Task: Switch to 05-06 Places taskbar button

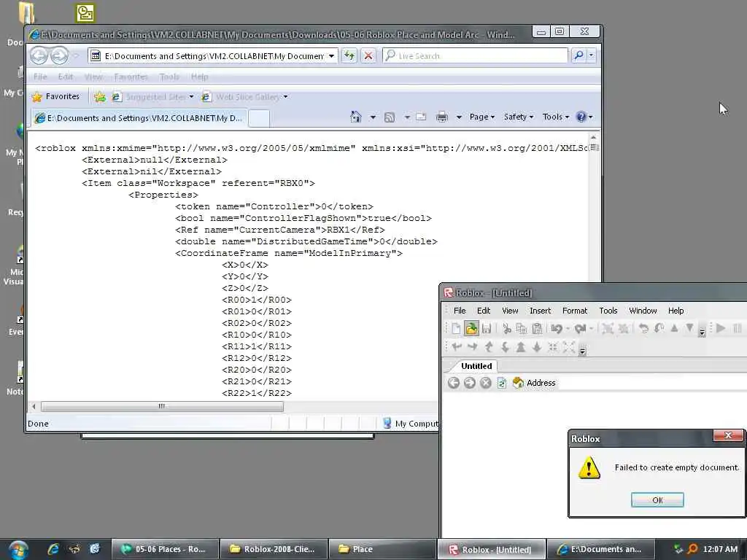Action: (x=165, y=549)
